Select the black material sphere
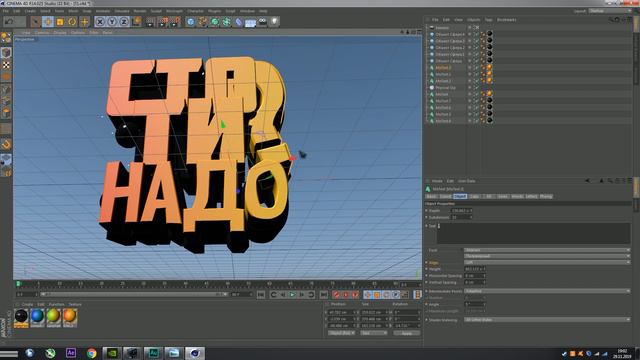640x360 pixels. point(21,316)
